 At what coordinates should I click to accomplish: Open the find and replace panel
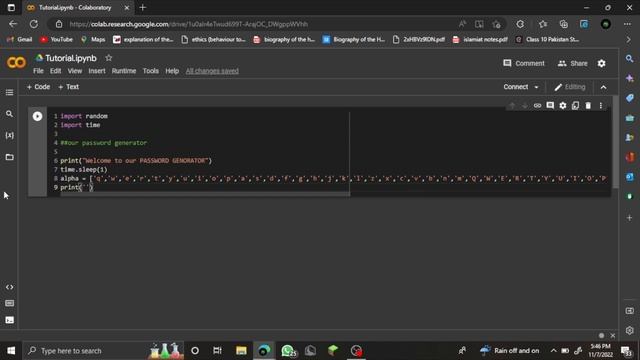tap(9, 114)
